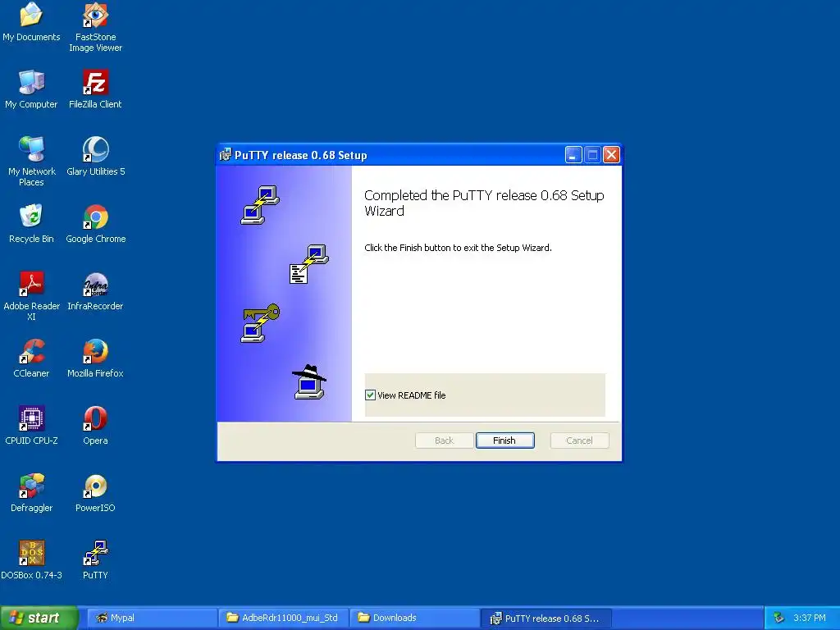Switch to Downloads folder in taskbar
Screen dimensions: 840x630
[x=414, y=618]
